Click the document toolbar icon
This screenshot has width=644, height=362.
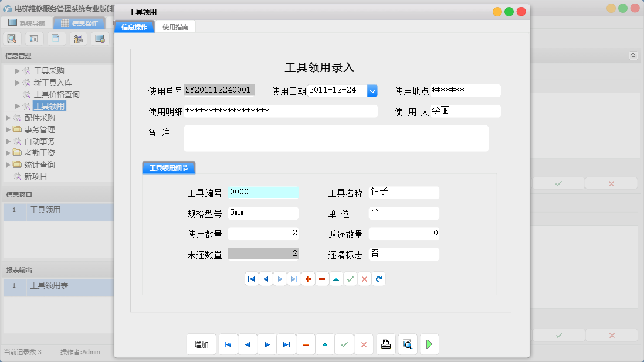click(x=56, y=38)
